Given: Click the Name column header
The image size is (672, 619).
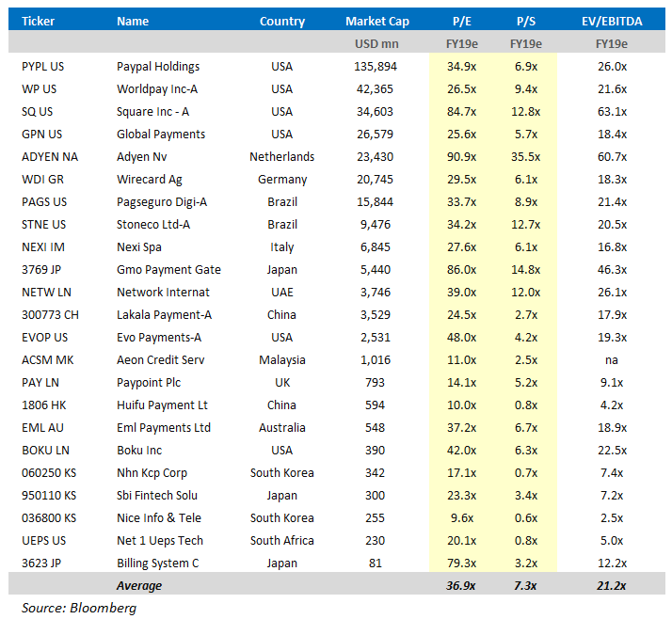Looking at the screenshot, I should tap(133, 21).
